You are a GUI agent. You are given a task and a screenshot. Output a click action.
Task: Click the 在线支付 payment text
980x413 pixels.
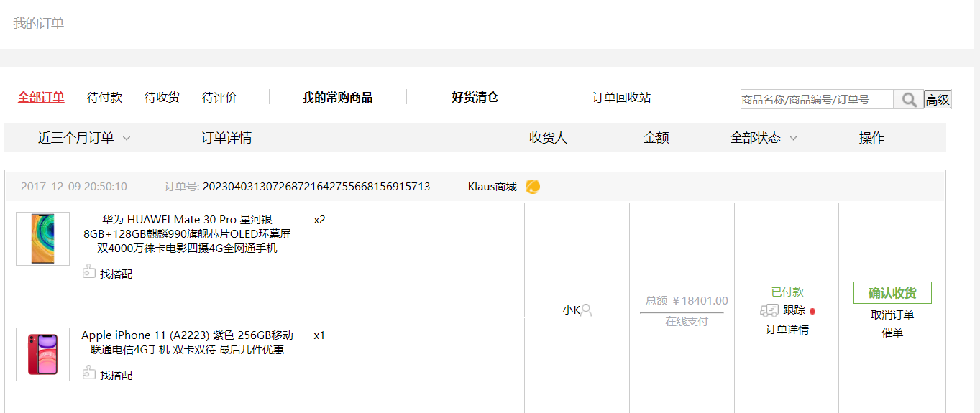pos(687,321)
